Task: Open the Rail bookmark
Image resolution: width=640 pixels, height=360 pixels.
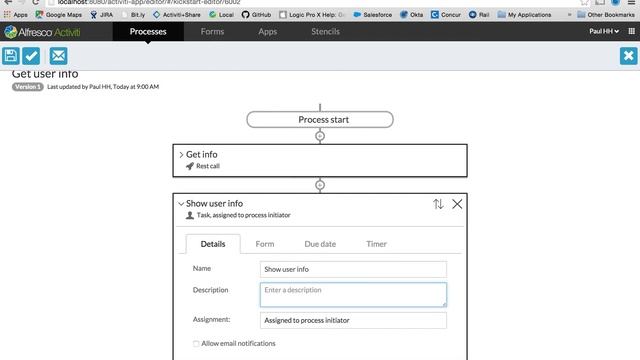Action: pyautogui.click(x=479, y=15)
